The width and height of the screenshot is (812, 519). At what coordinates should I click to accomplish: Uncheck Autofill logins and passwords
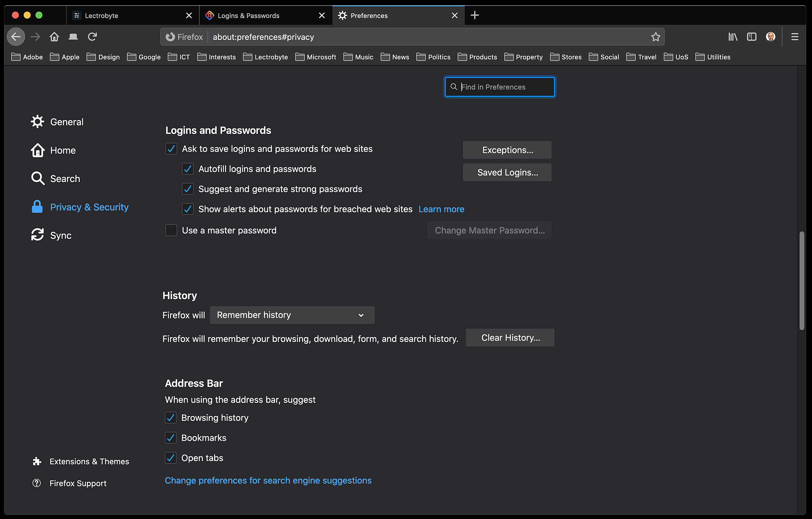tap(187, 169)
